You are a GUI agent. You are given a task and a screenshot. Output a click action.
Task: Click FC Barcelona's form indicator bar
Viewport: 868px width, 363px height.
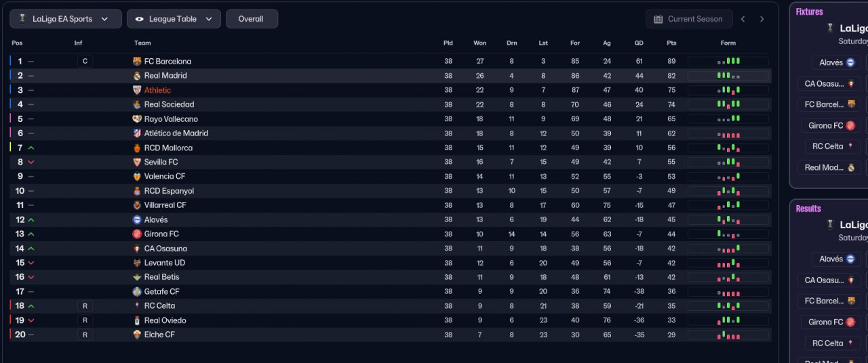point(728,62)
